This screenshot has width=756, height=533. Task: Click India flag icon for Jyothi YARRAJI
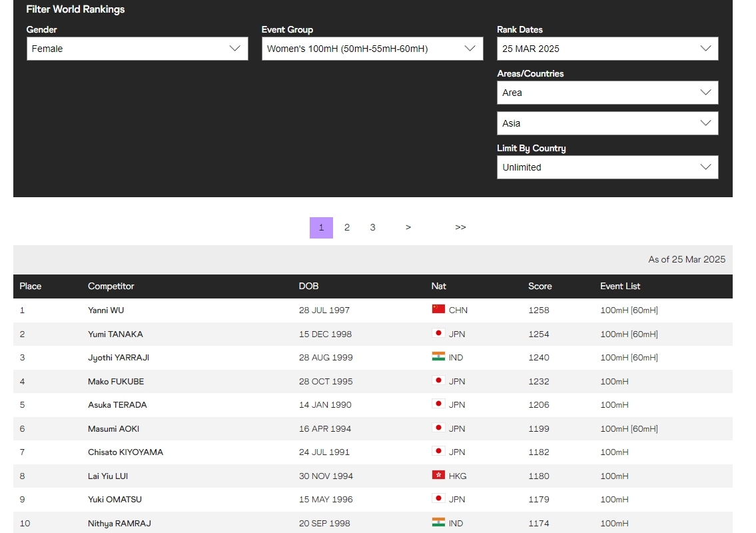tap(438, 356)
